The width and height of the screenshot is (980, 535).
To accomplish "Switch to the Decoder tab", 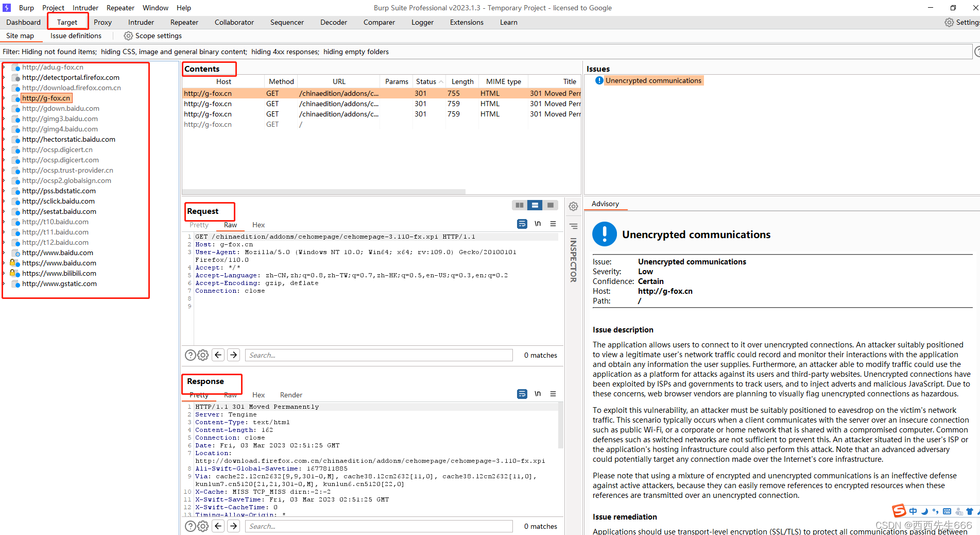I will 333,22.
